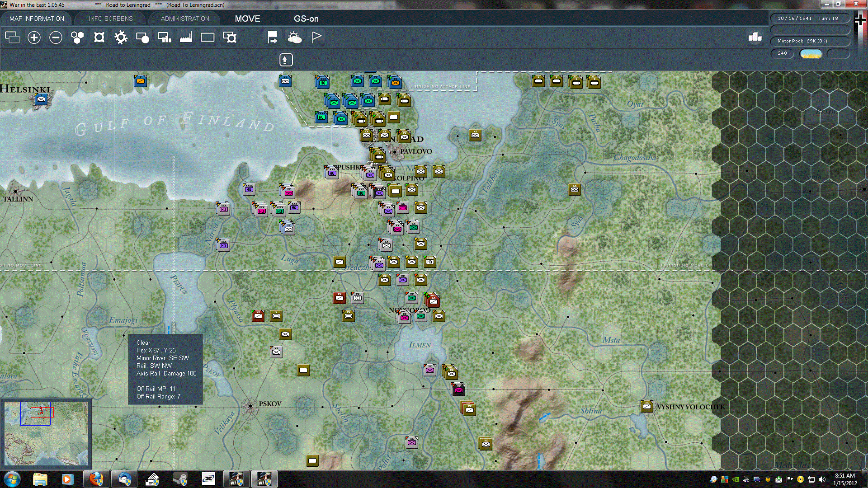Click the MOVE mode label
This screenshot has width=868, height=488.
tap(247, 19)
